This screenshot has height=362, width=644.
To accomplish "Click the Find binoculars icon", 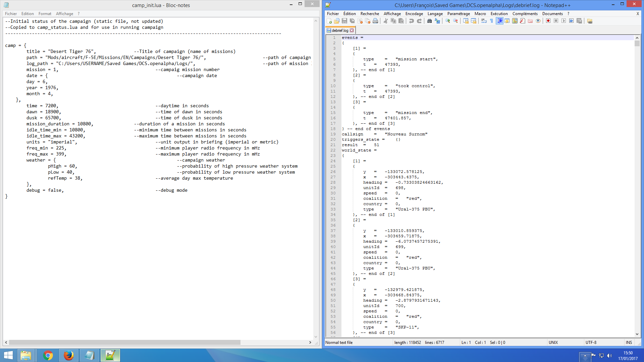I will 429,21.
